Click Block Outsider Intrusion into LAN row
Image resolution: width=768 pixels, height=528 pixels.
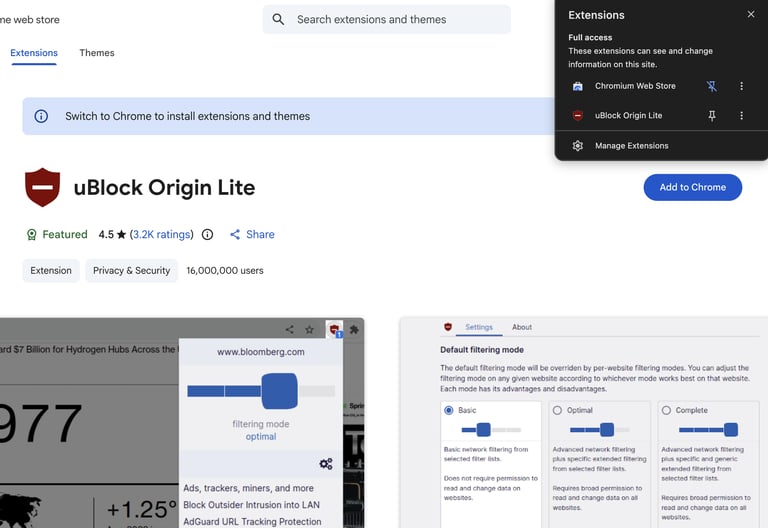pyautogui.click(x=251, y=505)
